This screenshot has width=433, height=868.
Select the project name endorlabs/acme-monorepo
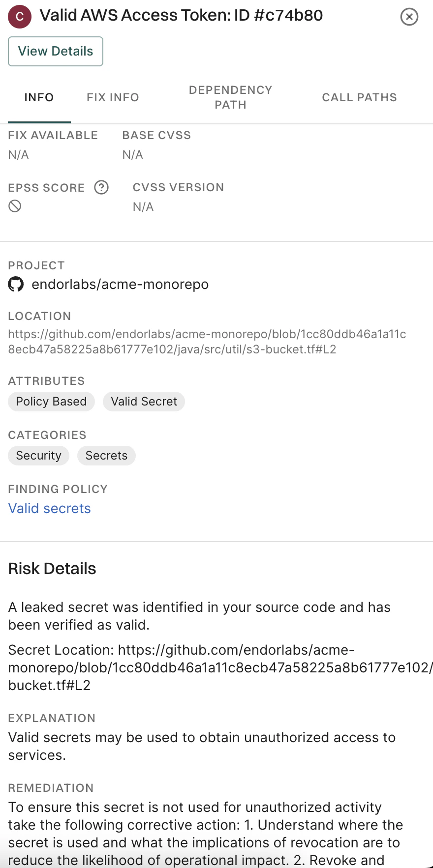pos(120,284)
